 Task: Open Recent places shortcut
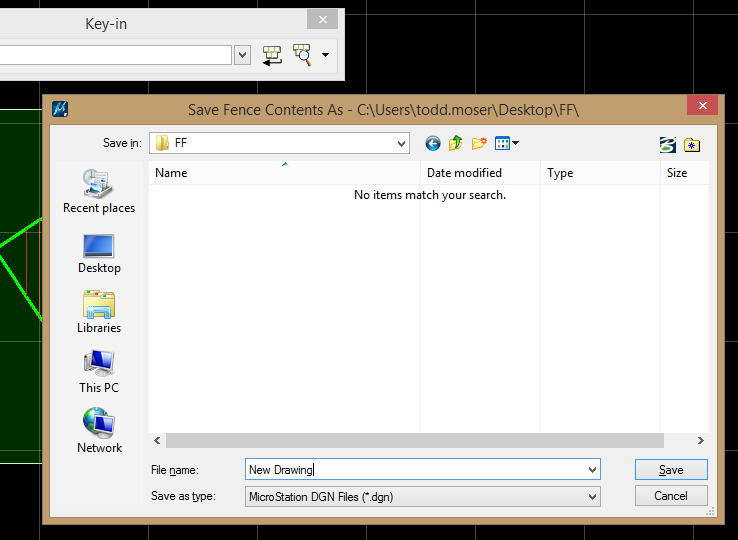tap(99, 191)
